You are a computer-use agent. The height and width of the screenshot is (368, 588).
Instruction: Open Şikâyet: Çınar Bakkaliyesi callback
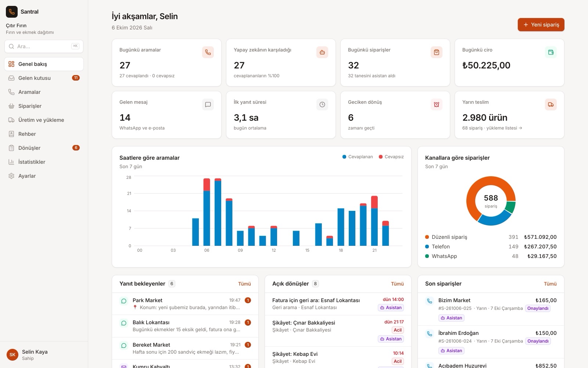338,331
